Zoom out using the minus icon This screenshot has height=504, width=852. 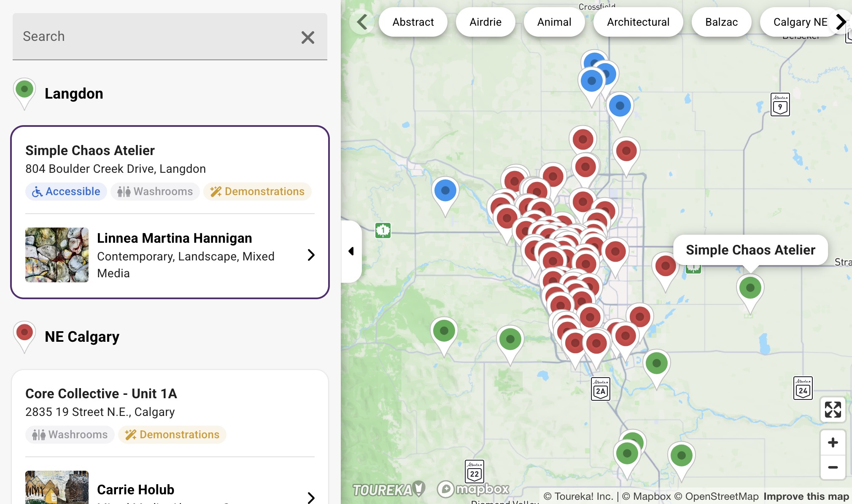833,468
